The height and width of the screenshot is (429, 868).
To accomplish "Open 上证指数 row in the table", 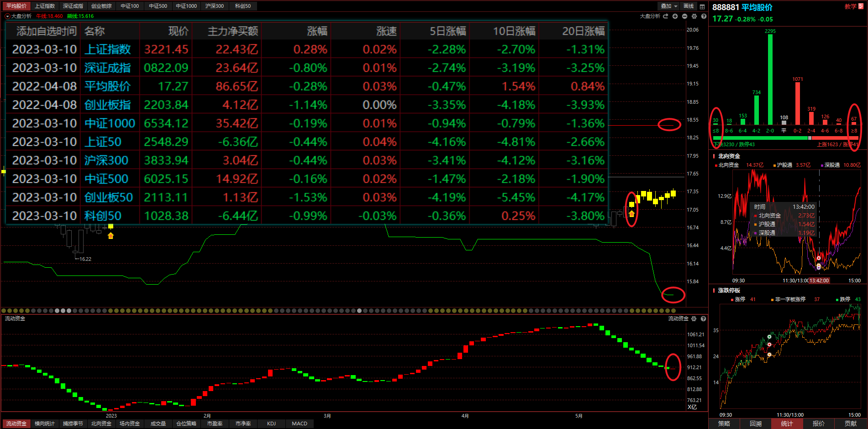I will click(306, 49).
